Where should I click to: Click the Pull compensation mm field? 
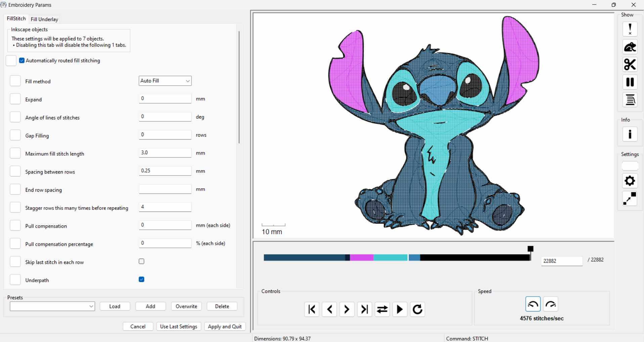tap(165, 225)
